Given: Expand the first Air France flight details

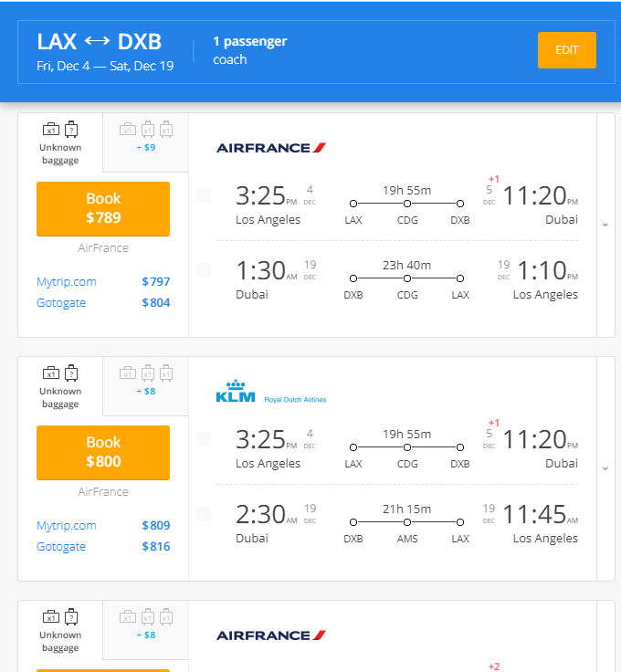Looking at the screenshot, I should [605, 225].
